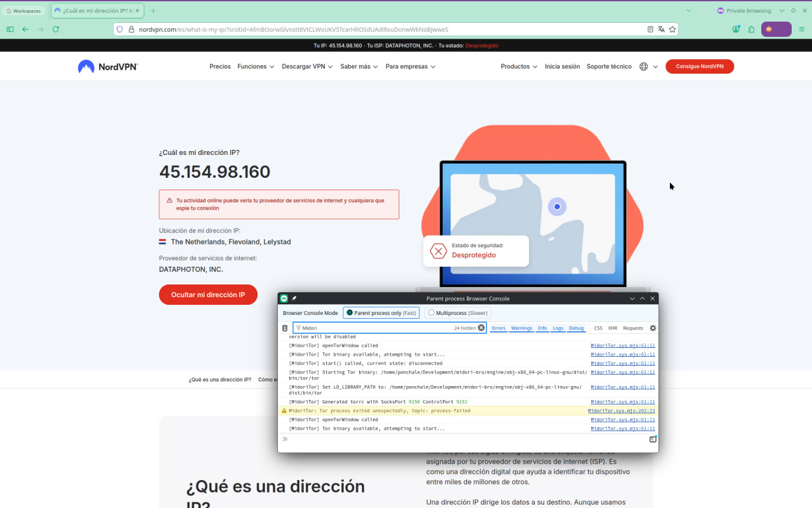Open Browser Console settings gear
This screenshot has height=508, width=812.
click(x=653, y=328)
